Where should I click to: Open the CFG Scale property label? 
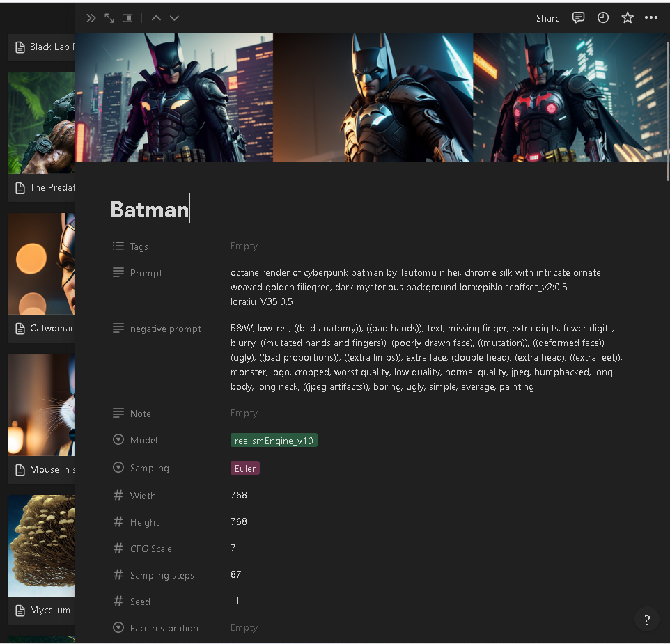coord(151,549)
